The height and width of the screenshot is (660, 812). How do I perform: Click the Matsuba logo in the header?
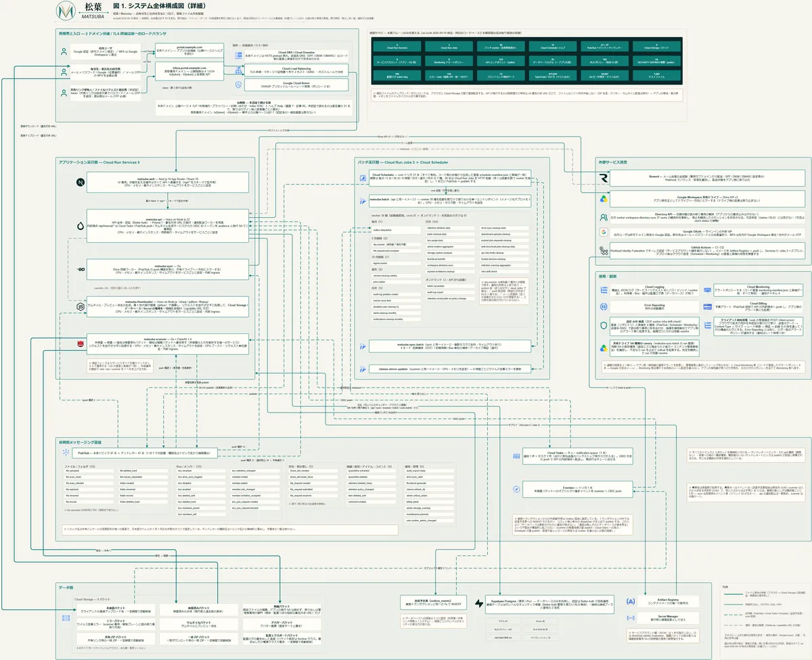tap(66, 11)
